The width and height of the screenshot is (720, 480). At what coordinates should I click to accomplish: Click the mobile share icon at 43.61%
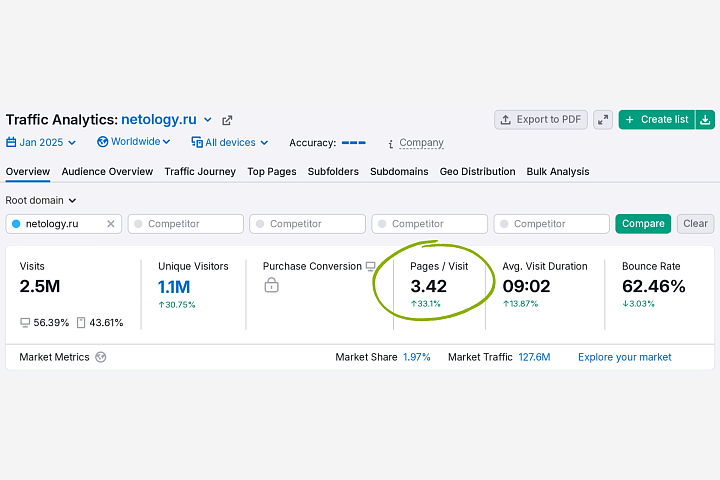[x=81, y=322]
